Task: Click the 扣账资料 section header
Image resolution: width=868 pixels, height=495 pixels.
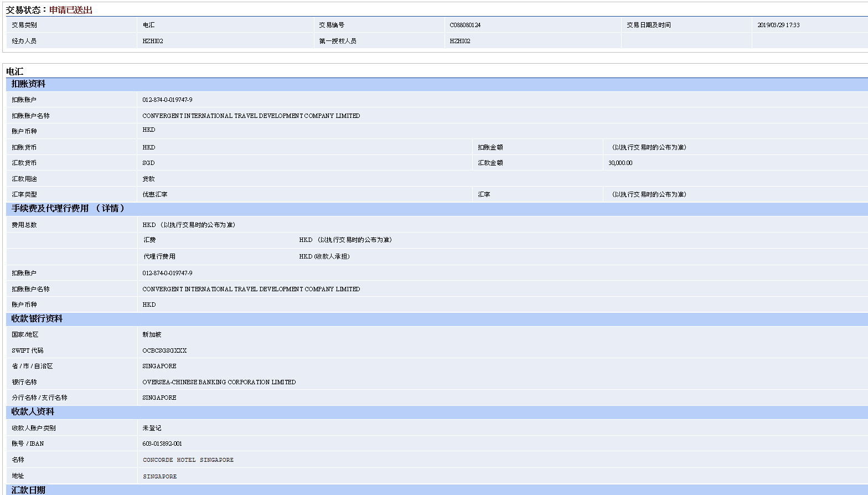Action: [x=28, y=84]
